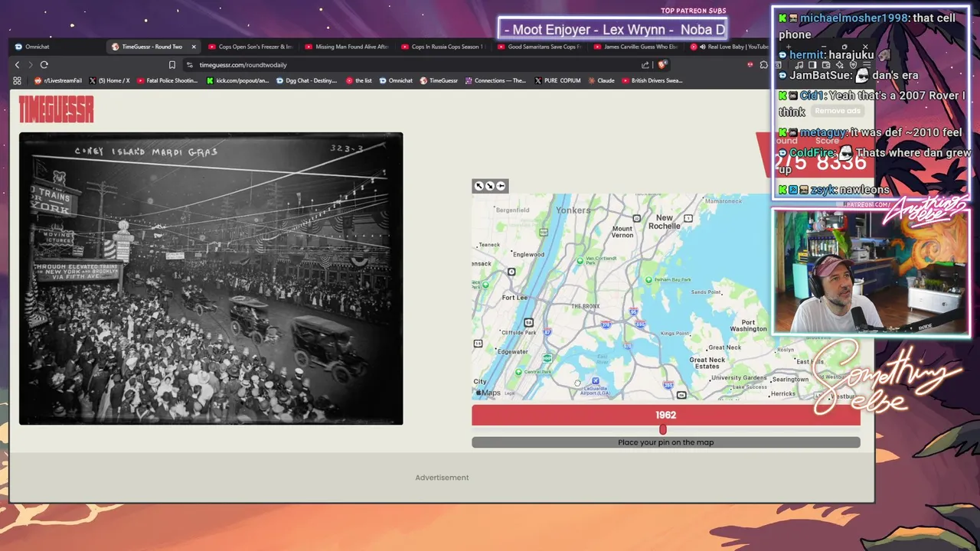This screenshot has width=980, height=551.
Task: Click the Central Park green marker on the map
Action: pyautogui.click(x=518, y=373)
